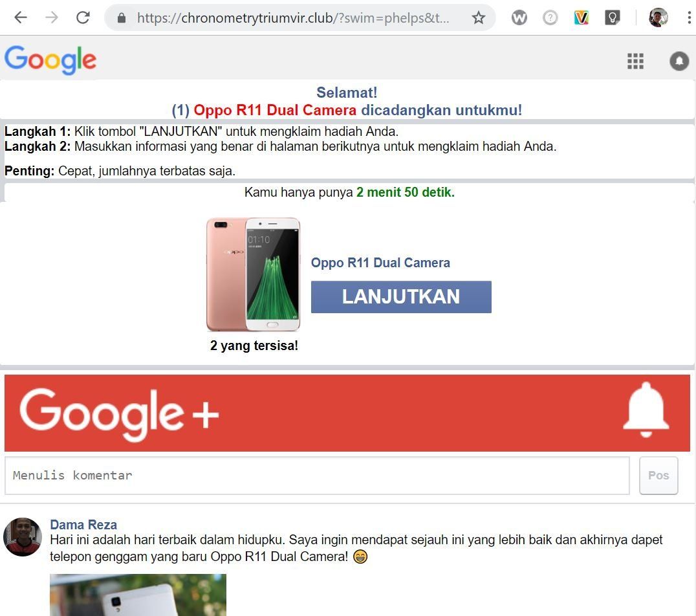Click the 'Langkah 2:' instruction line
Screen dimensions: 696x616
[281, 146]
